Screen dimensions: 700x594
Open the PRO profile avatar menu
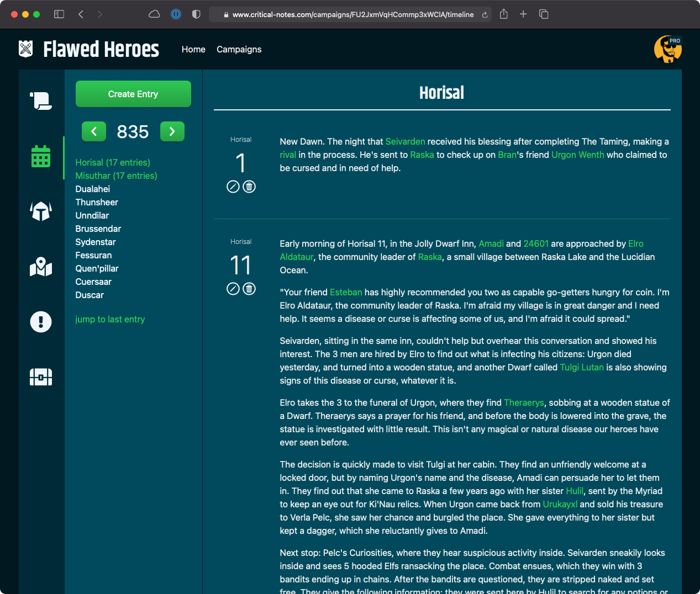[668, 49]
